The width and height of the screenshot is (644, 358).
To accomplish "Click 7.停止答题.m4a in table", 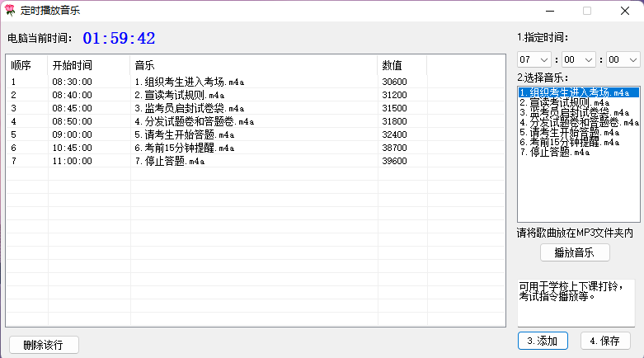I will [170, 161].
